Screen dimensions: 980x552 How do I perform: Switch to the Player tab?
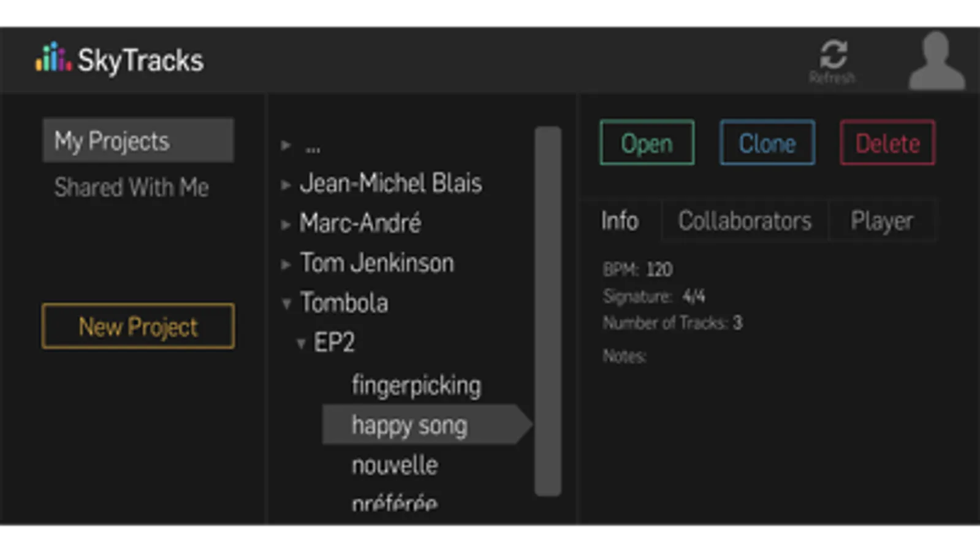(881, 221)
